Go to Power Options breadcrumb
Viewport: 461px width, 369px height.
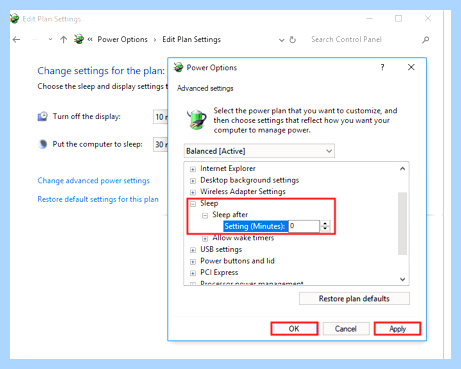[x=122, y=39]
